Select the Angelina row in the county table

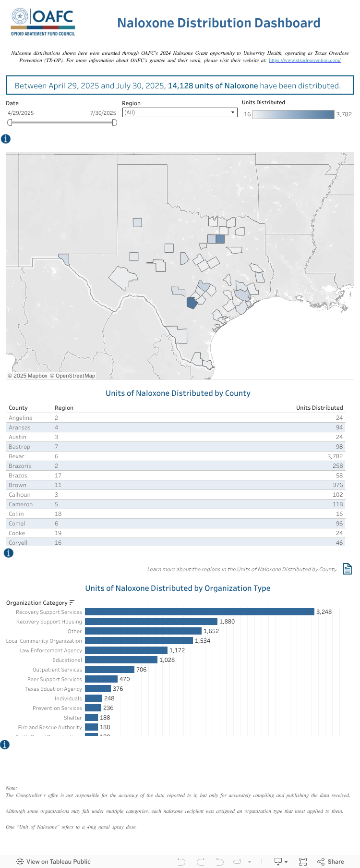(176, 418)
